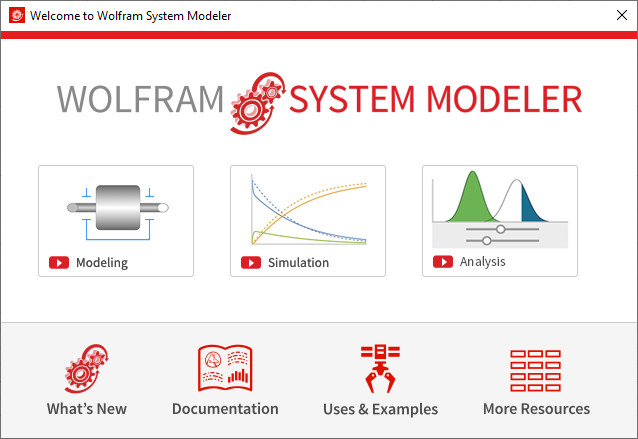Play the Analysis video via its play icon
The height and width of the screenshot is (439, 638).
point(443,262)
